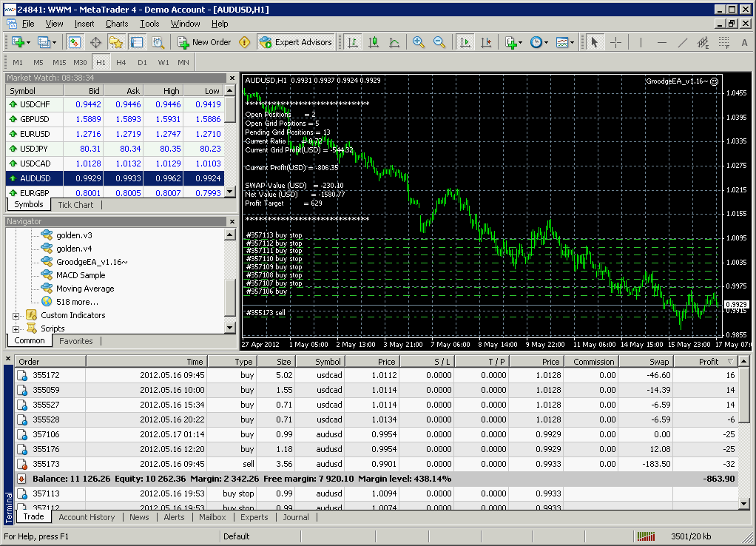This screenshot has width=756, height=546.
Task: Close the Navigator panel
Action: click(232, 222)
